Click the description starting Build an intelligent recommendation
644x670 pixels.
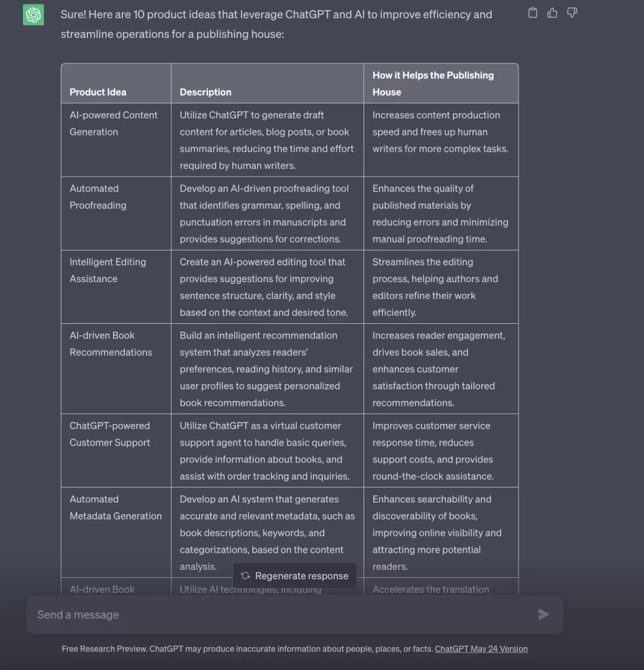point(266,369)
